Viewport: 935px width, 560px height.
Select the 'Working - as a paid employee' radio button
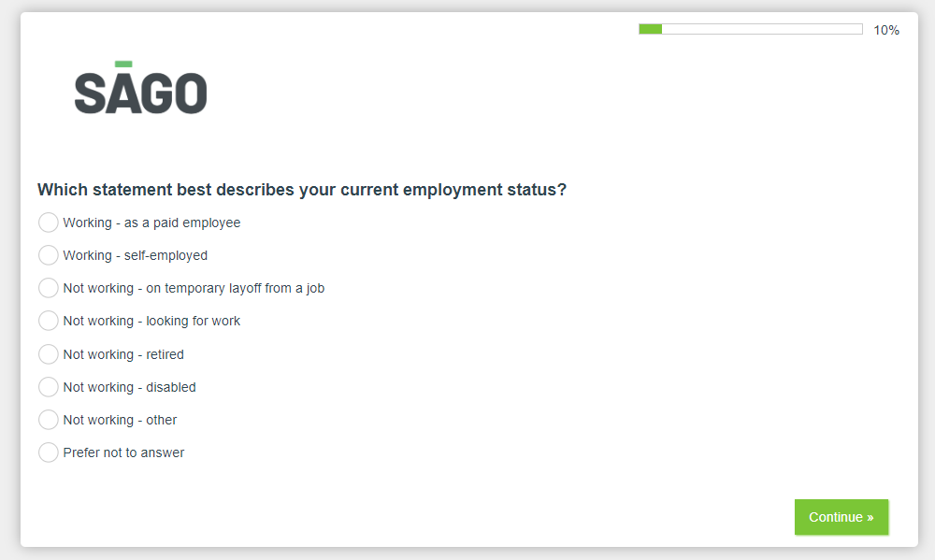(x=49, y=223)
